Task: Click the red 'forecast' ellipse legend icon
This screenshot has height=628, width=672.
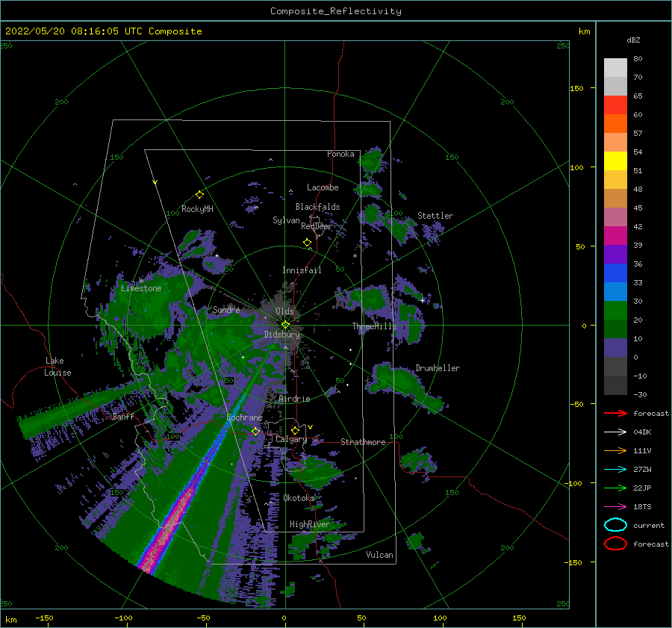Action: [x=615, y=544]
